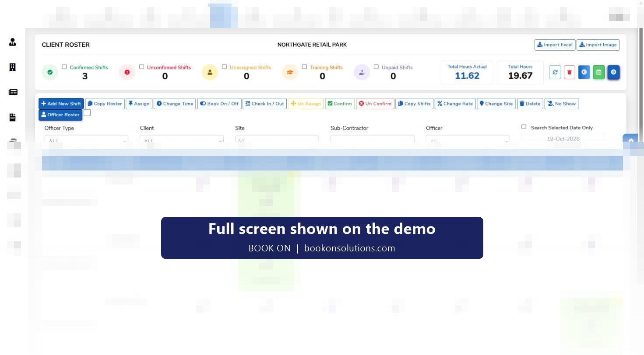The height and width of the screenshot is (355, 644).
Task: Refresh the roster with the sync icon
Action: [x=555, y=73]
